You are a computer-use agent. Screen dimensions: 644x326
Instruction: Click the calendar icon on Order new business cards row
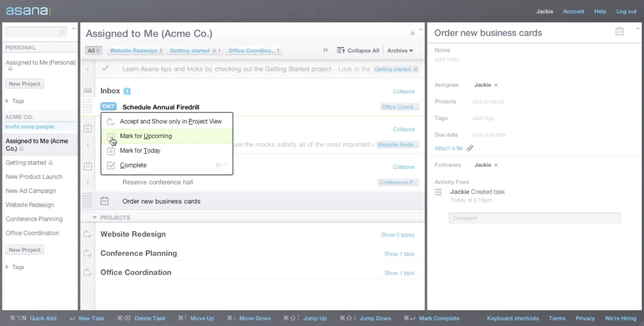tap(104, 201)
